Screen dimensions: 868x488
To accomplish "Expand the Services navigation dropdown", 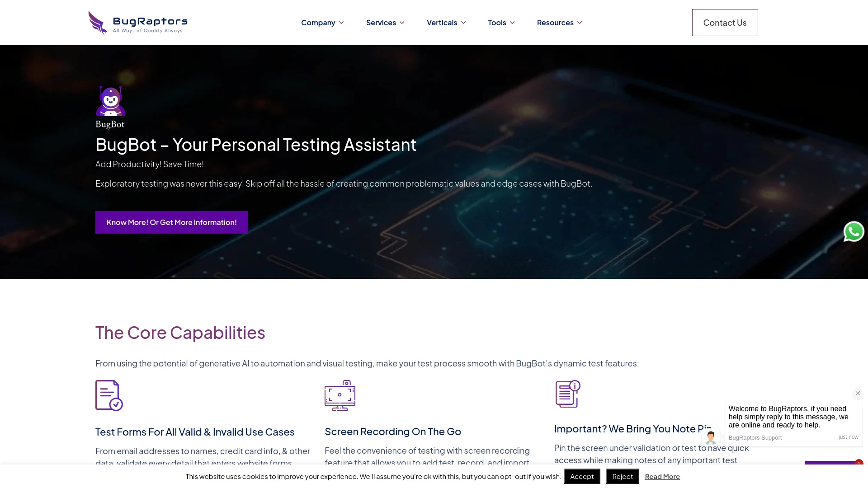I will (x=385, y=23).
